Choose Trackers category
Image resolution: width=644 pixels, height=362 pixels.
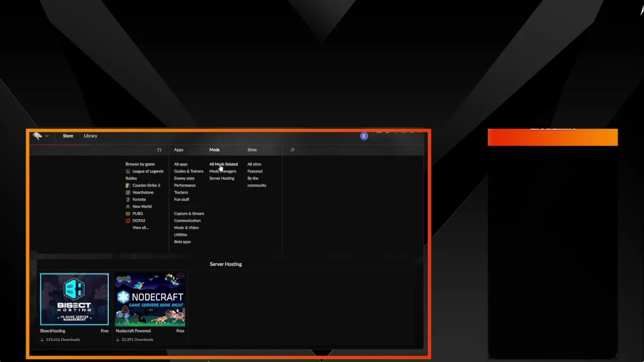tap(181, 193)
